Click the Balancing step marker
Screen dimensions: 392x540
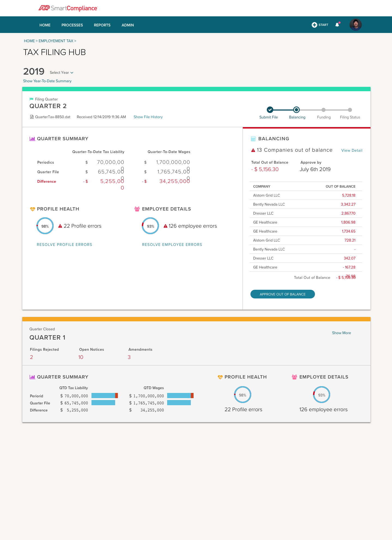(296, 110)
